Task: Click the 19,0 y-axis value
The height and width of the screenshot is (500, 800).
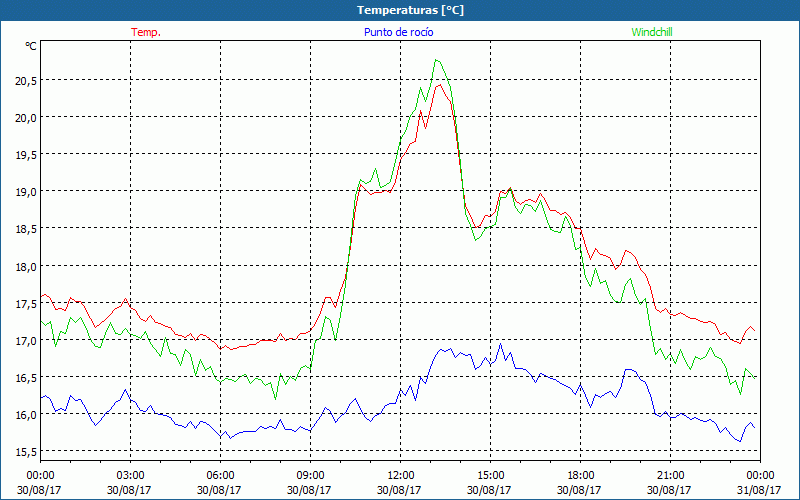Action: tap(26, 192)
